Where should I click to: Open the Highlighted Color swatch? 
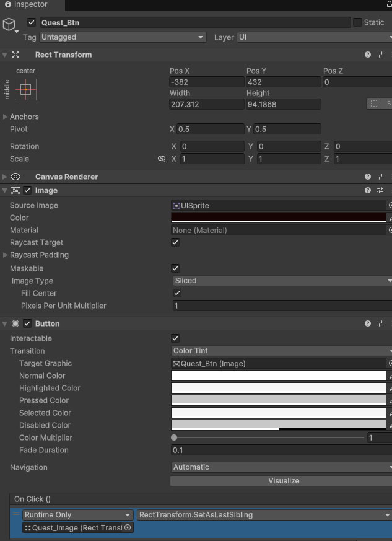click(x=279, y=388)
